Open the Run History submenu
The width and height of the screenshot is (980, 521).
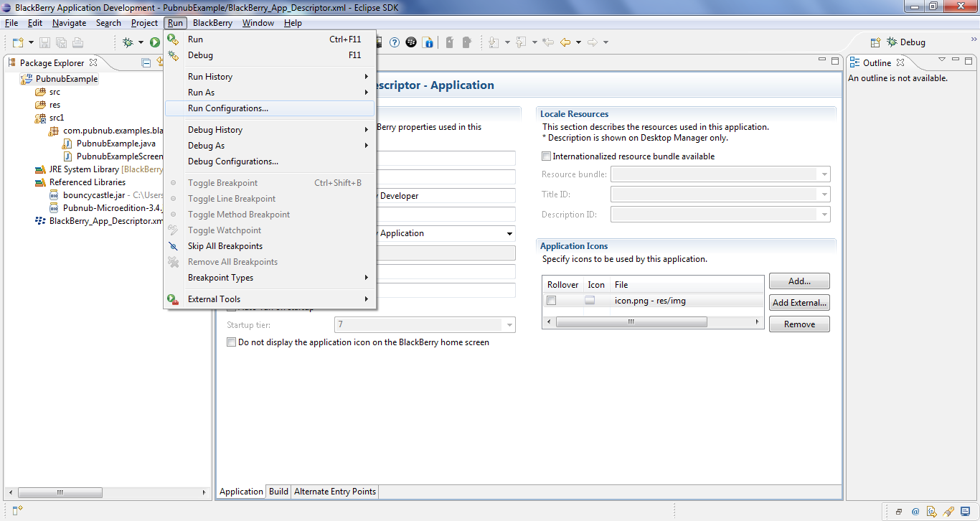269,77
